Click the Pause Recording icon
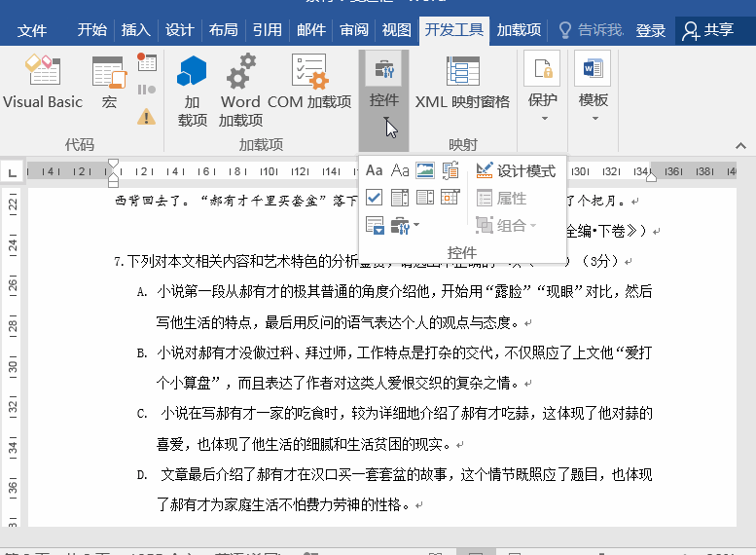Screen dimensions: 756x555 coord(147,90)
